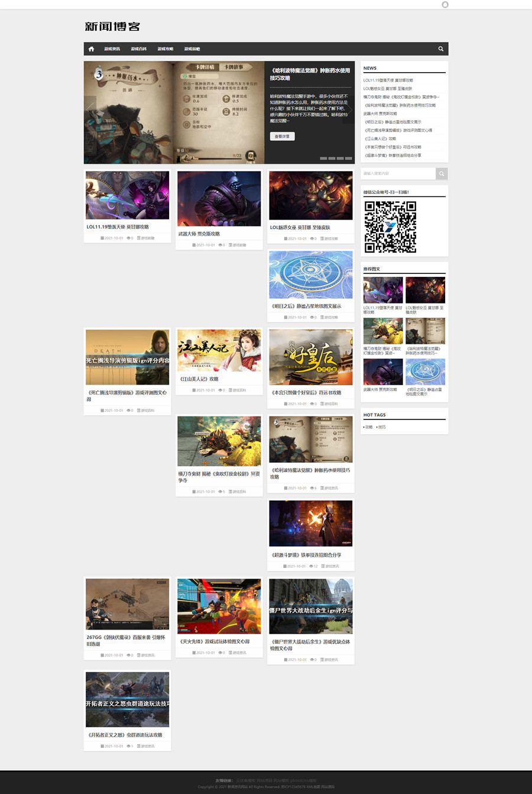Click the 攻略 hot tag
This screenshot has height=794, width=532.
coord(368,427)
